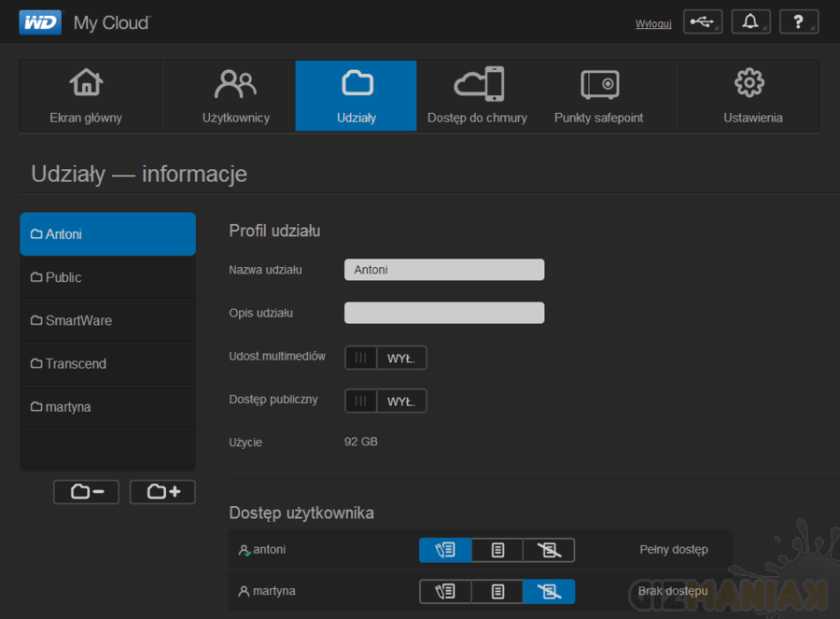Go to Dostęp do chmury tab
840x619 pixels.
477,96
